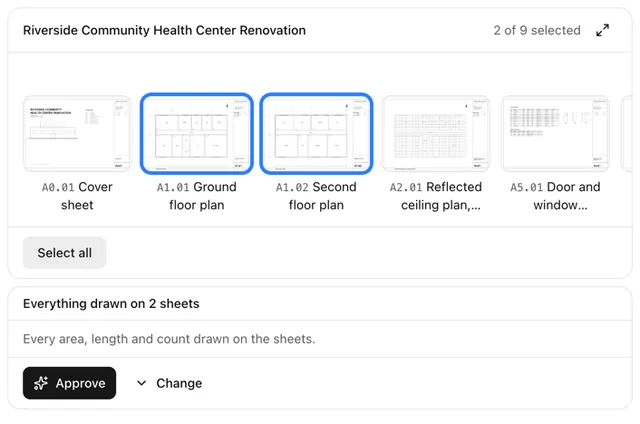This screenshot has width=640, height=424.
Task: Click the Change text option
Action: coord(179,383)
